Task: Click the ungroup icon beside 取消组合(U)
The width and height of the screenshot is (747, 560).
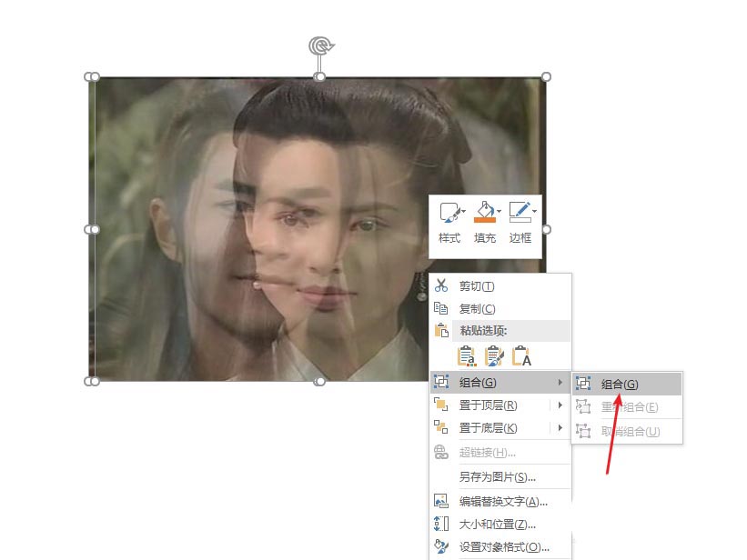Action: click(x=583, y=431)
